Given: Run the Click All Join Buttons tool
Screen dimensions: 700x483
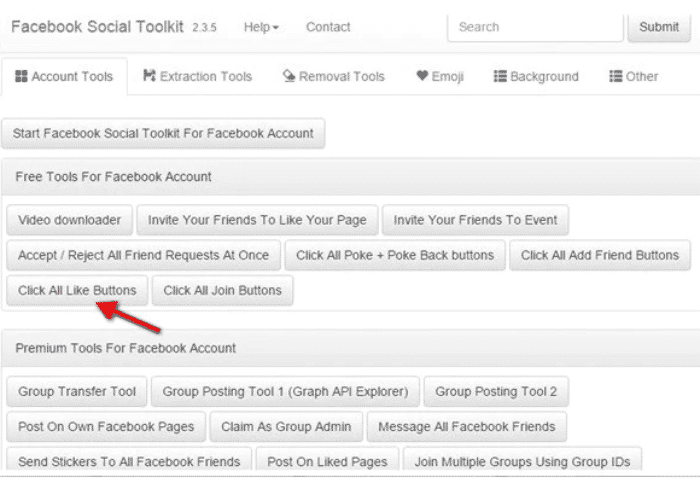Looking at the screenshot, I should (222, 291).
